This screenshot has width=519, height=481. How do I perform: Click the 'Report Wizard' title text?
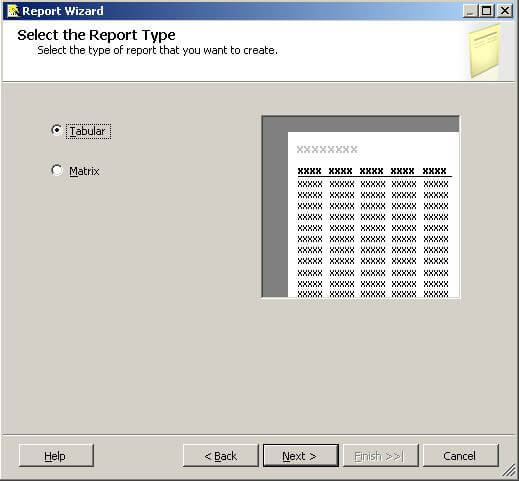63,11
